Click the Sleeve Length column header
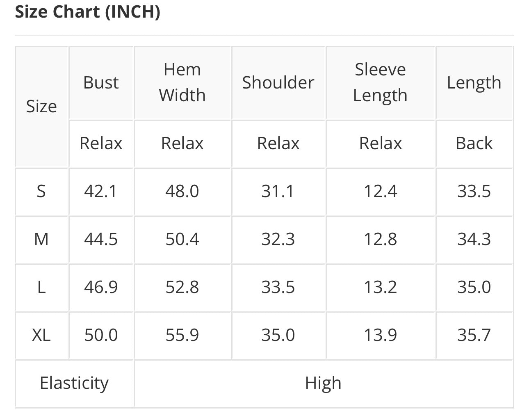This screenshot has height=420, width=529. point(380,82)
